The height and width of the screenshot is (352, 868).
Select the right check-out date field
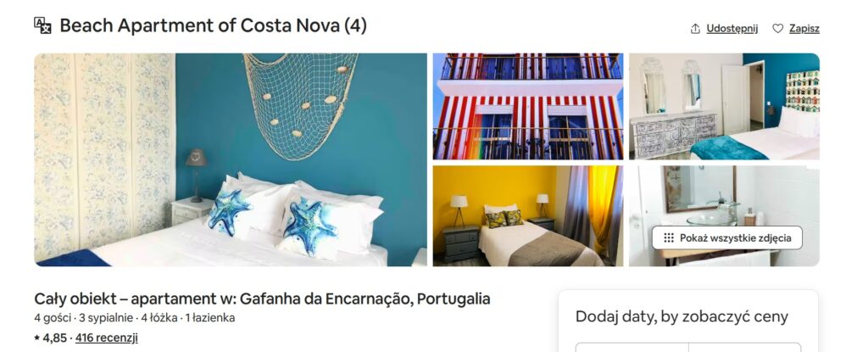tap(744, 347)
